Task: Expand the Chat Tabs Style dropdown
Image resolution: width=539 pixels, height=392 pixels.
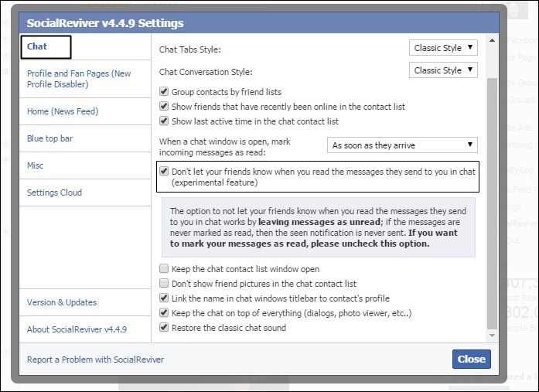Action: coord(443,48)
